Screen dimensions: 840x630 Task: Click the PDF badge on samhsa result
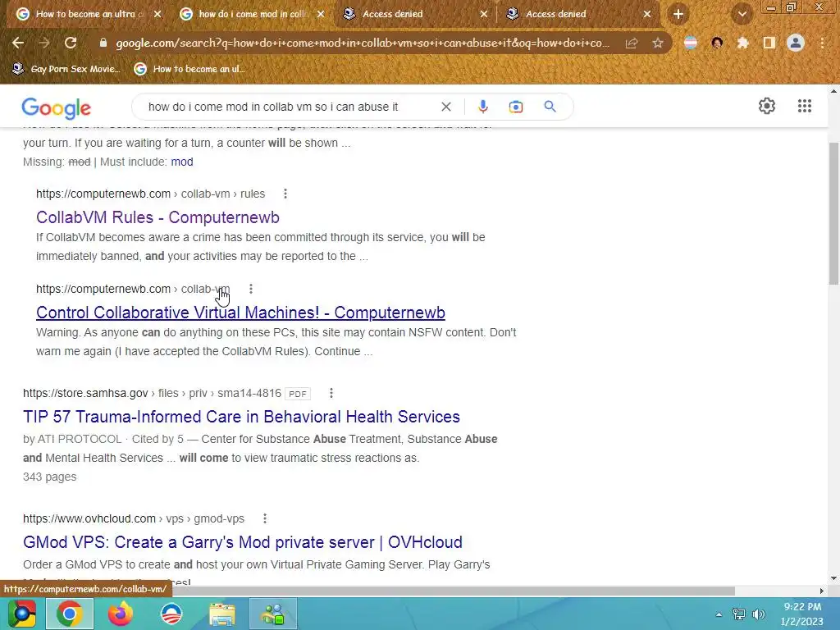[298, 394]
